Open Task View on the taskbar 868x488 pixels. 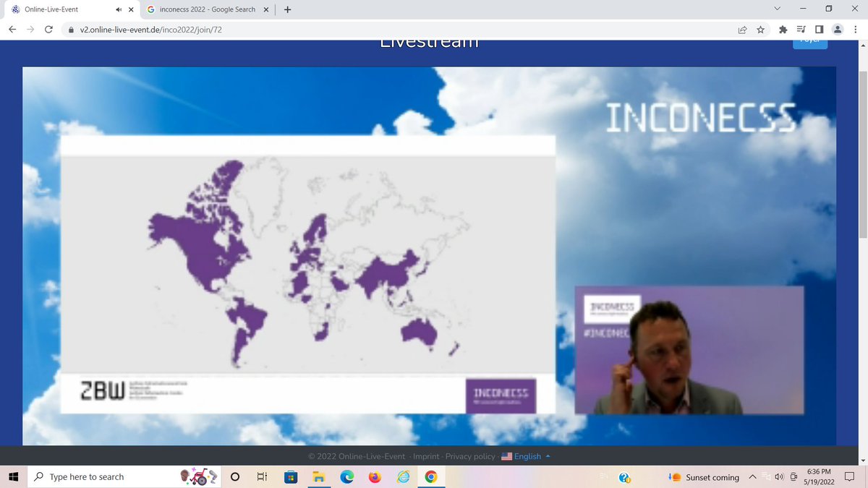pyautogui.click(x=263, y=477)
